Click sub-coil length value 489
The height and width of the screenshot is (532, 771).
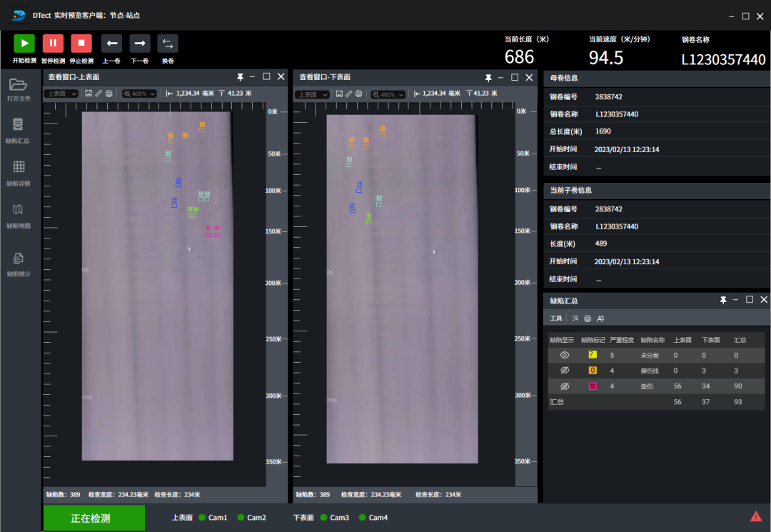[x=601, y=244]
